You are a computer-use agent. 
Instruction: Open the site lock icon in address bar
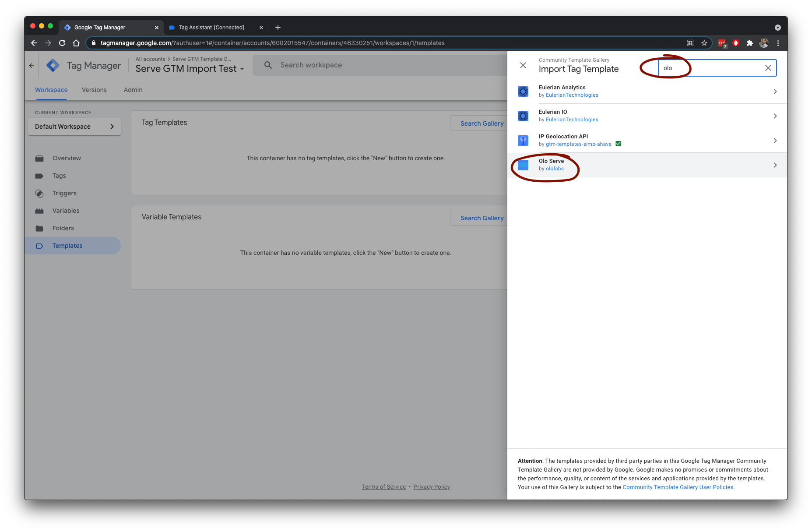[x=93, y=43]
